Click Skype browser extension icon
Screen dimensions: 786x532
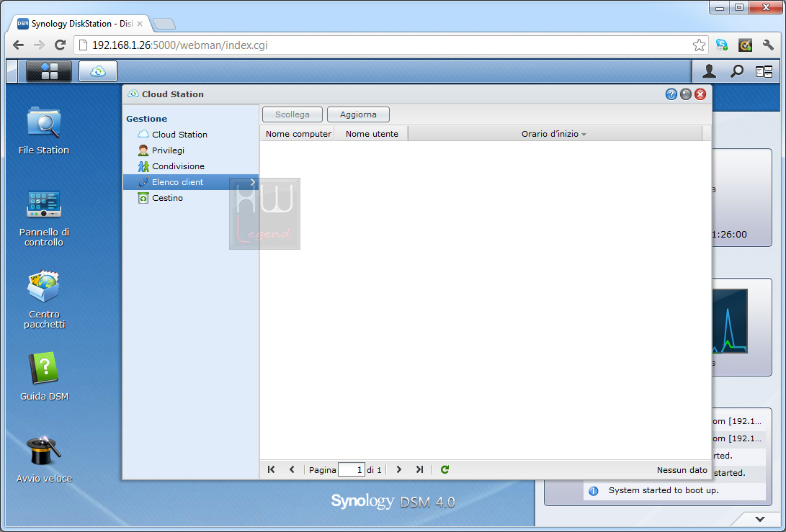tap(722, 45)
